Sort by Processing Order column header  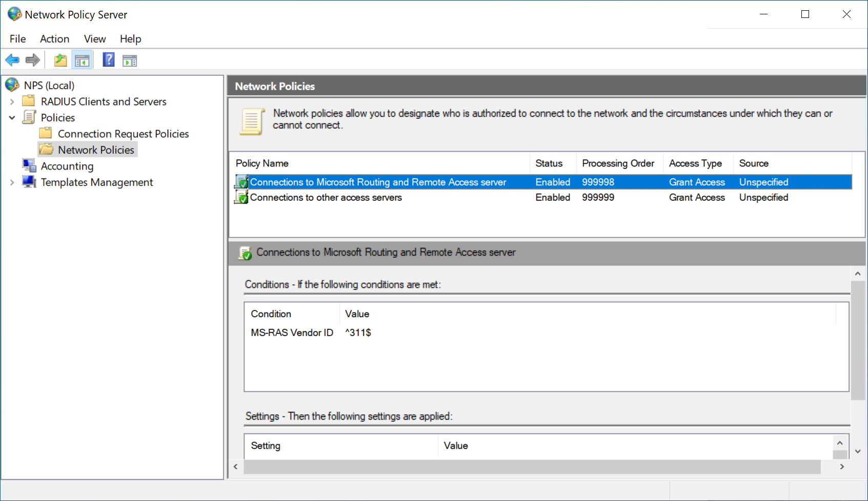(618, 163)
